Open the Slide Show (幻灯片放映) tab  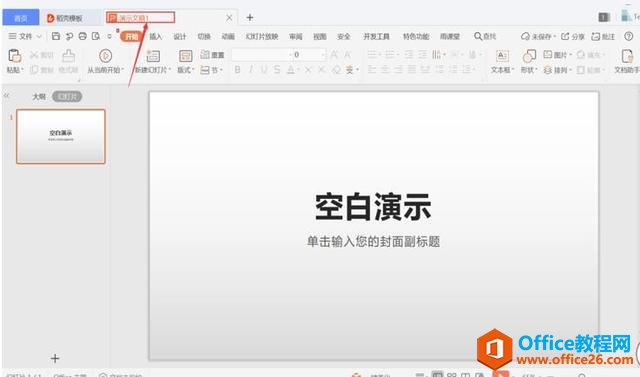point(262,36)
